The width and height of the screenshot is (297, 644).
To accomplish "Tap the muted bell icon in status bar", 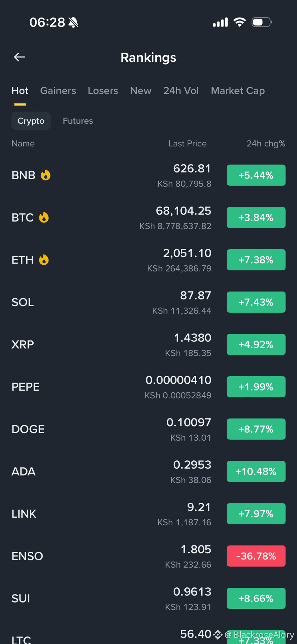I will [74, 22].
